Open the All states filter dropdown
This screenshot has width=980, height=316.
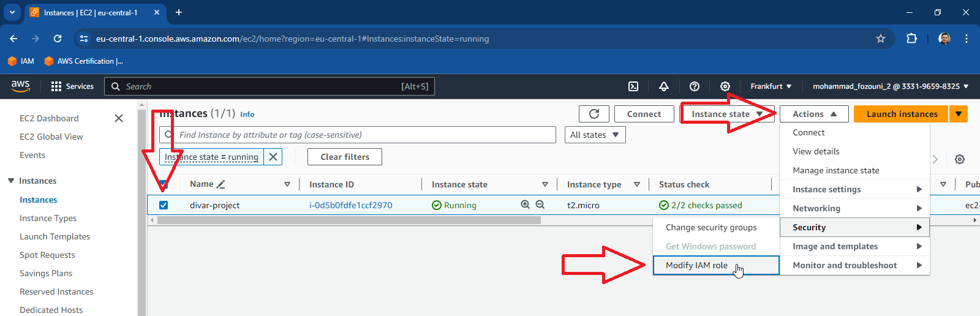pyautogui.click(x=595, y=135)
